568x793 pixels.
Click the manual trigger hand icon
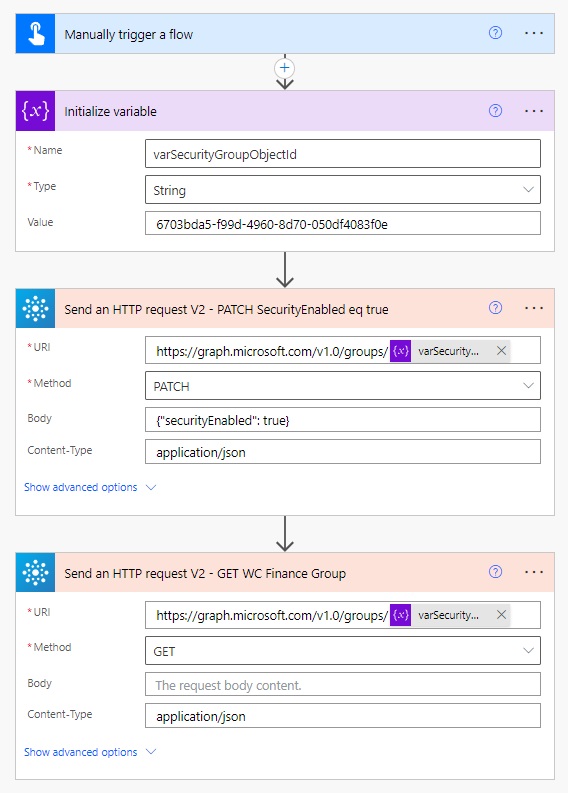coord(35,34)
